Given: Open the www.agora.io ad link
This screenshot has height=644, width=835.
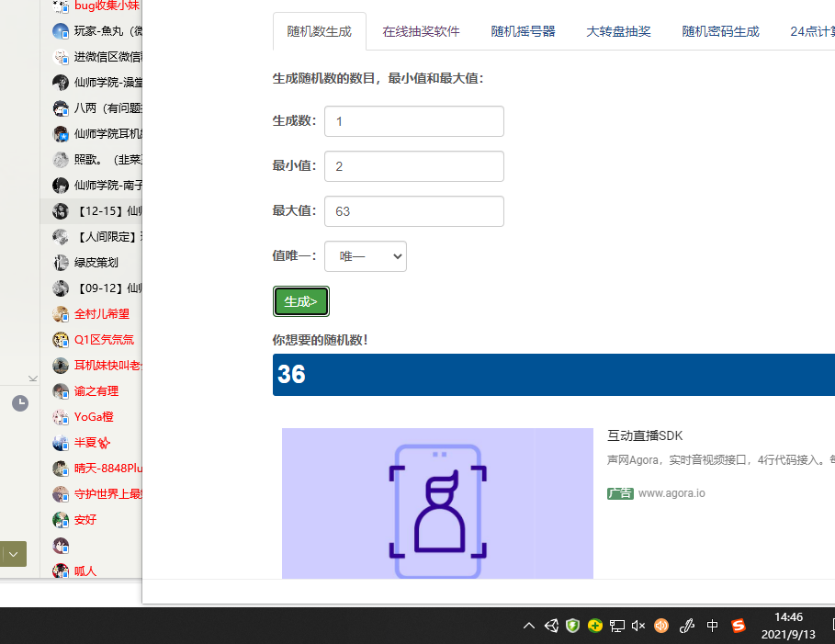Looking at the screenshot, I should click(x=671, y=493).
